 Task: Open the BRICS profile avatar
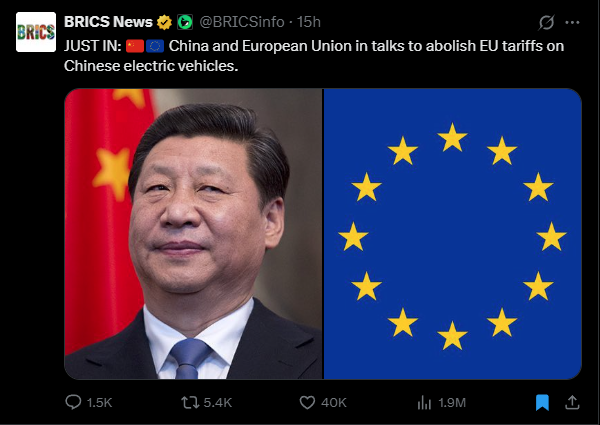(36, 32)
